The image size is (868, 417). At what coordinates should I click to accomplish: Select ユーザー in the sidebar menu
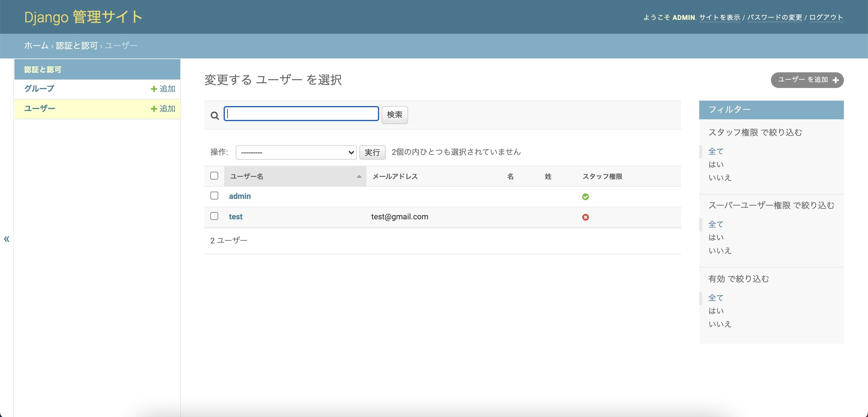tap(39, 108)
